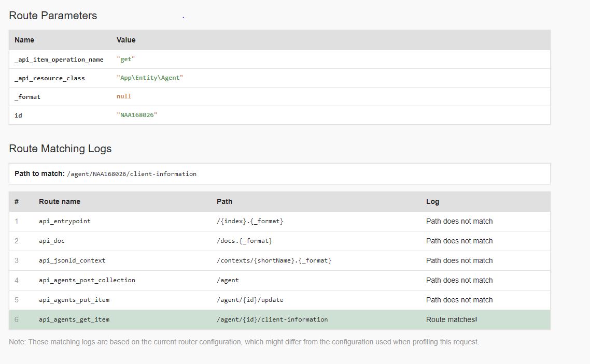This screenshot has height=364, width=590.
Task: Select the Path column header
Action: (224, 201)
